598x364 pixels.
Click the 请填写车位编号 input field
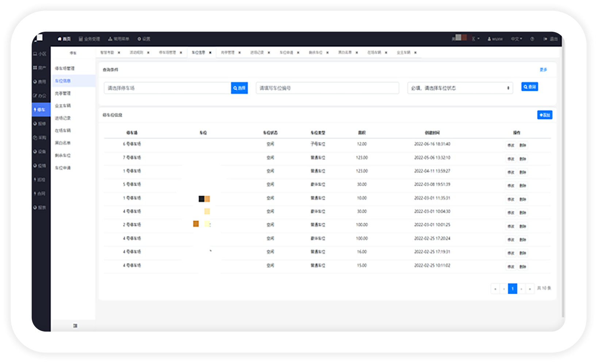click(x=327, y=88)
